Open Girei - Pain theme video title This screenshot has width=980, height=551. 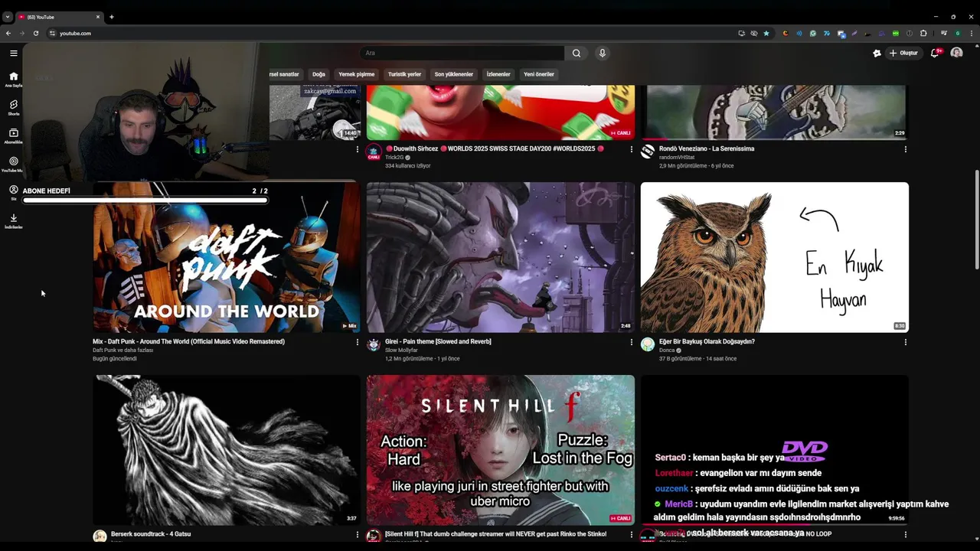pyautogui.click(x=438, y=341)
